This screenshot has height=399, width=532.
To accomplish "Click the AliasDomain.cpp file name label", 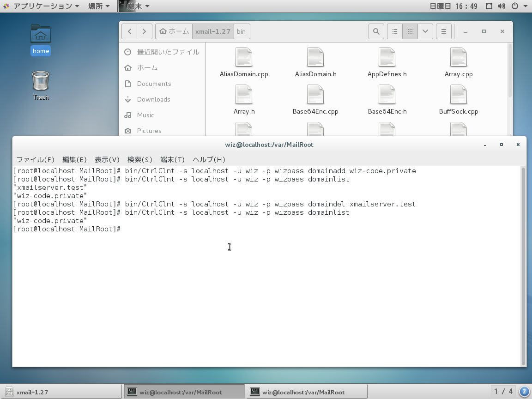I will tap(244, 74).
